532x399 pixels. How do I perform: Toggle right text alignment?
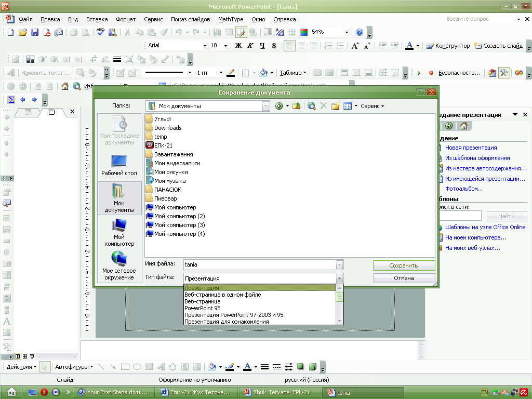coord(313,46)
